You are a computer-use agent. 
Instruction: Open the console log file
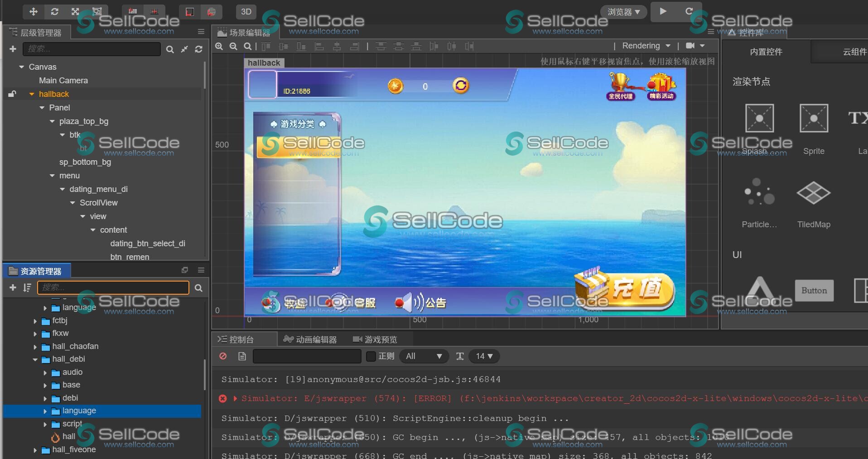[242, 356]
